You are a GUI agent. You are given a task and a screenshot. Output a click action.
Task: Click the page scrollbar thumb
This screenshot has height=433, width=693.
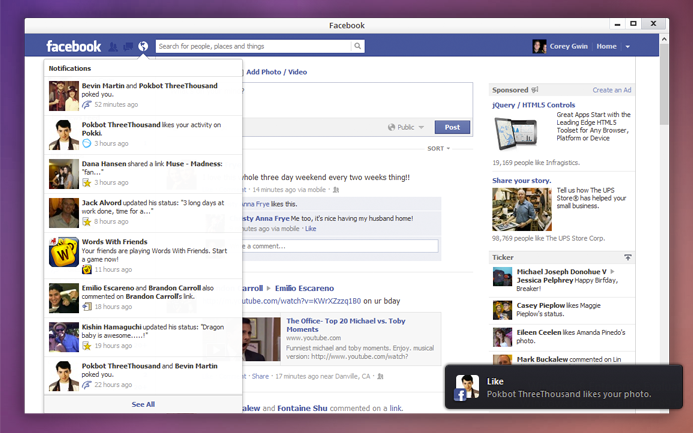click(664, 84)
